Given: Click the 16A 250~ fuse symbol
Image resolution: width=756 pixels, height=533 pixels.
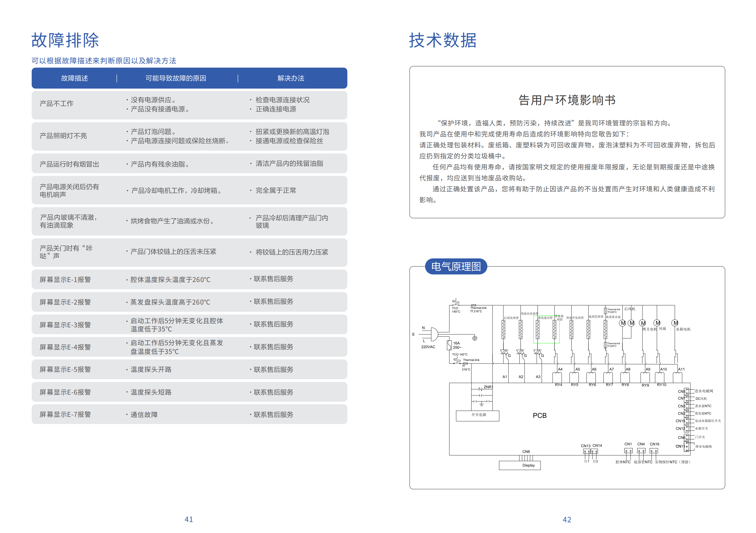Looking at the screenshot, I should [449, 345].
